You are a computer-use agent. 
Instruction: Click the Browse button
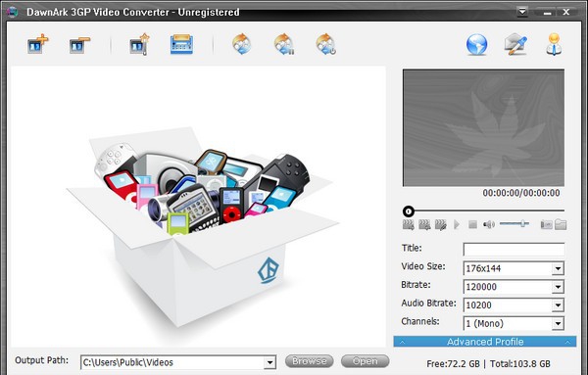tap(310, 361)
